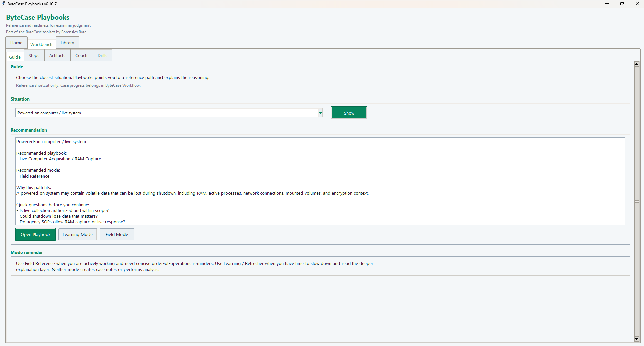Click the 'A powered-on system may contain volatile data' line
Screen dimensions: 644x346
point(193,193)
